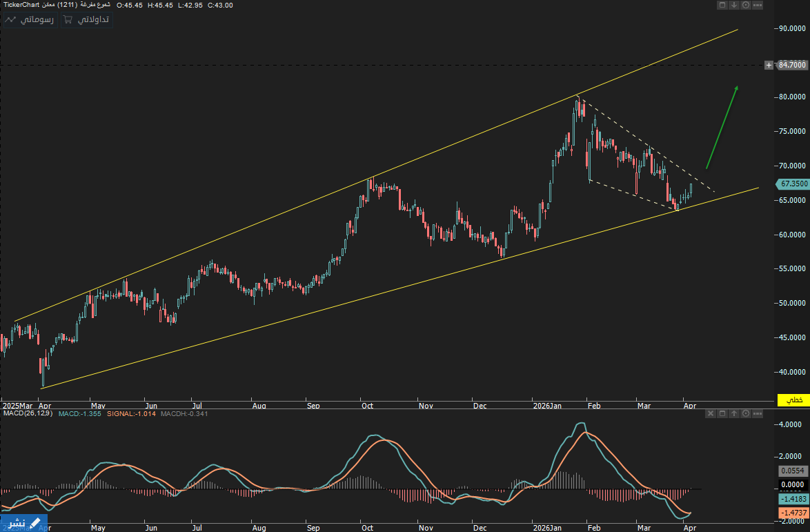Click the Oct label on main time axis

coord(367,406)
